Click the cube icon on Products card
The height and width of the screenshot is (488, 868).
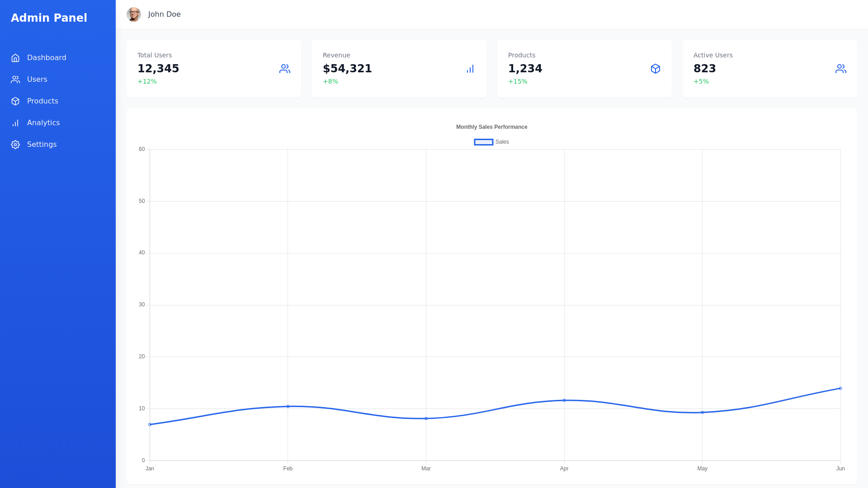tap(656, 69)
